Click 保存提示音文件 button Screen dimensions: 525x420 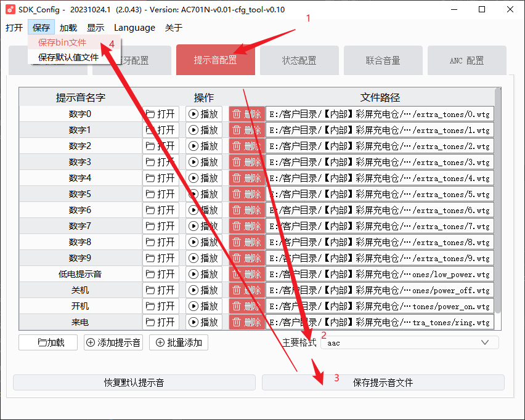click(x=383, y=382)
